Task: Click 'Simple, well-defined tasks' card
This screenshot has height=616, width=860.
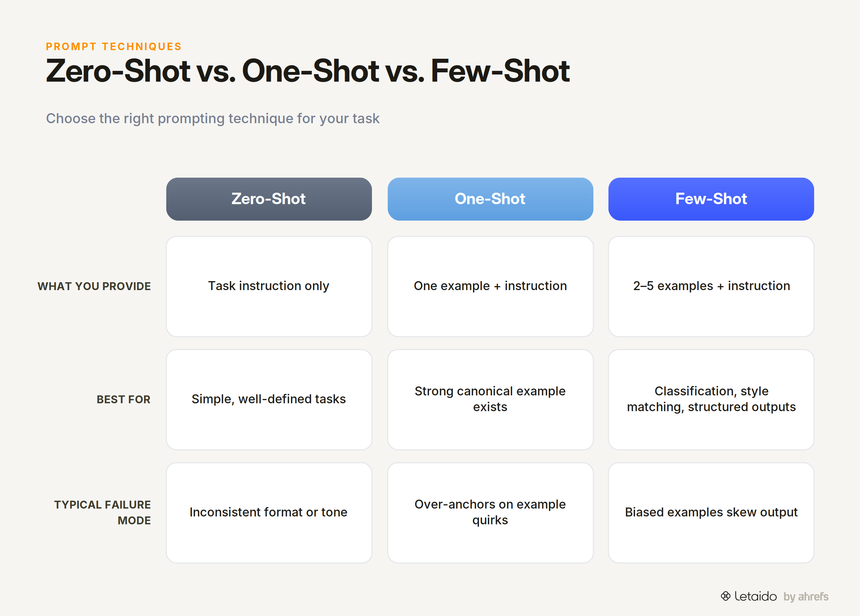Action: tap(269, 400)
